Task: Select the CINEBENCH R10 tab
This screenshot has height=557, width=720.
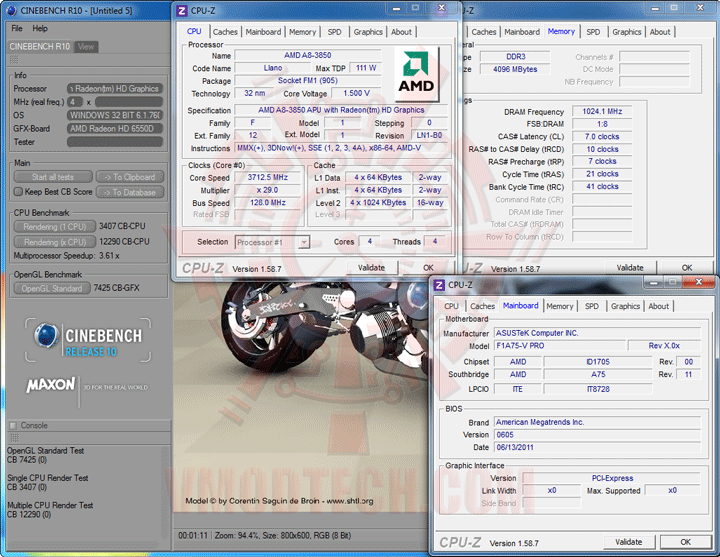Action: coord(40,46)
